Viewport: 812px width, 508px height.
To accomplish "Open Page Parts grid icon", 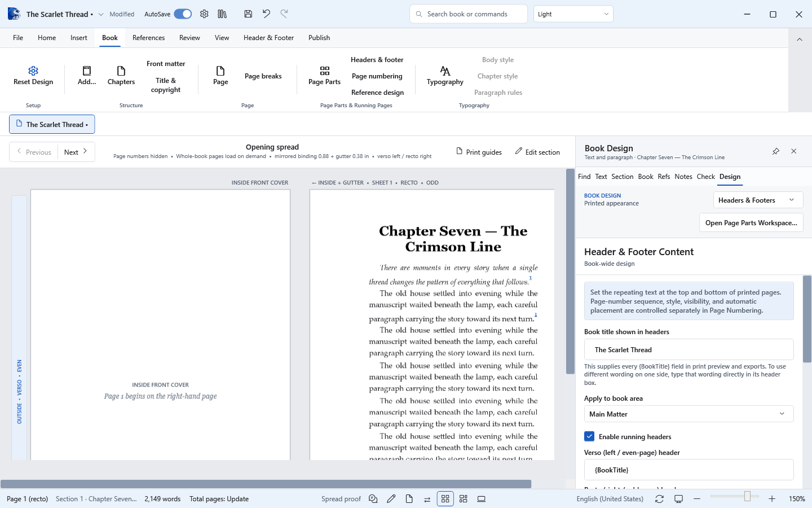I will coord(325,71).
